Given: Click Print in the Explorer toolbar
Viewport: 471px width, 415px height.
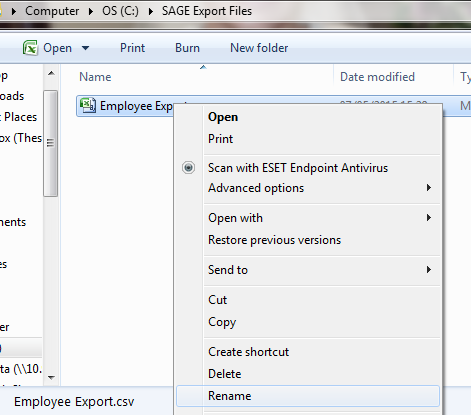Looking at the screenshot, I should 132,48.
